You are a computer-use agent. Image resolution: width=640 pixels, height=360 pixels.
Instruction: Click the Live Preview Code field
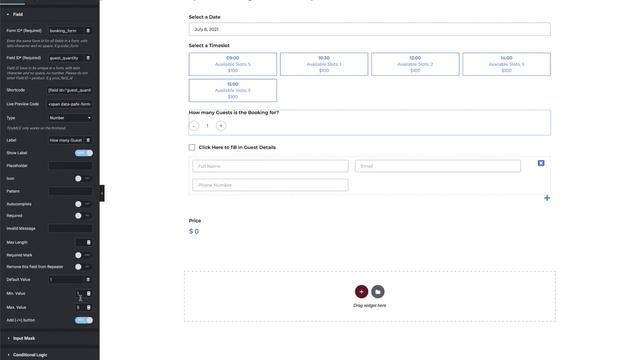tap(70, 104)
